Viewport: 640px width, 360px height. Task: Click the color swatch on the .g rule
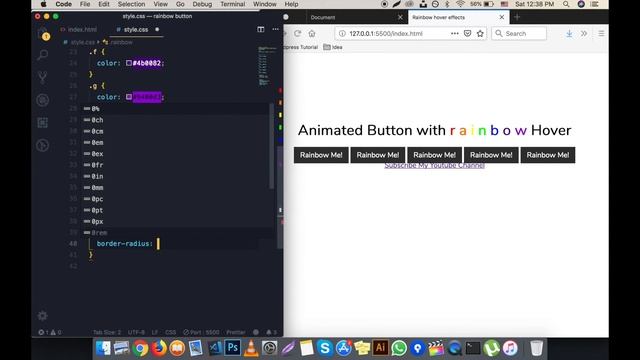coord(129,97)
